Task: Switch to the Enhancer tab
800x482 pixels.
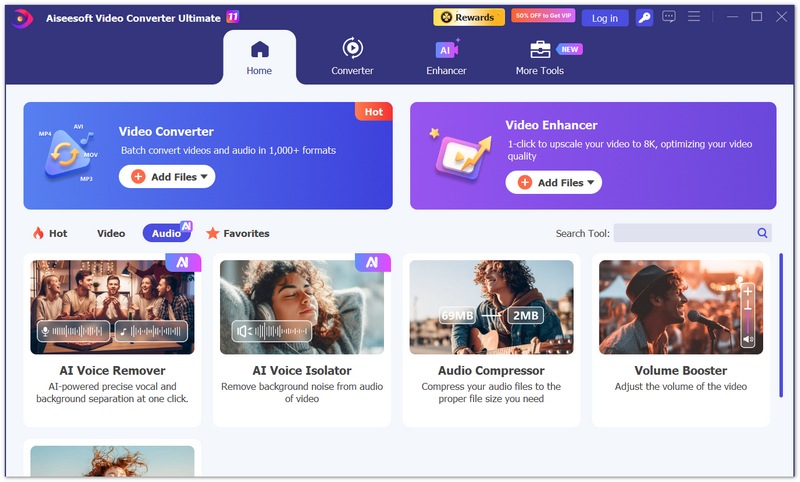Action: coord(446,57)
